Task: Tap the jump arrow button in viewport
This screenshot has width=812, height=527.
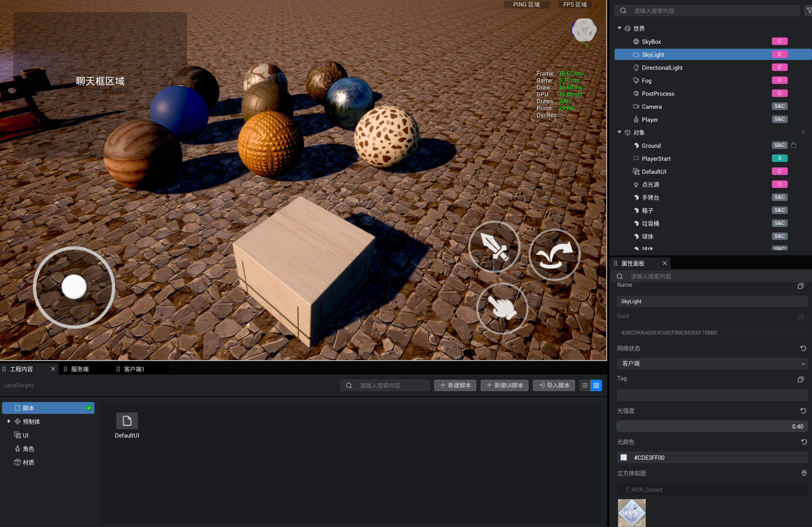Action: click(x=554, y=254)
